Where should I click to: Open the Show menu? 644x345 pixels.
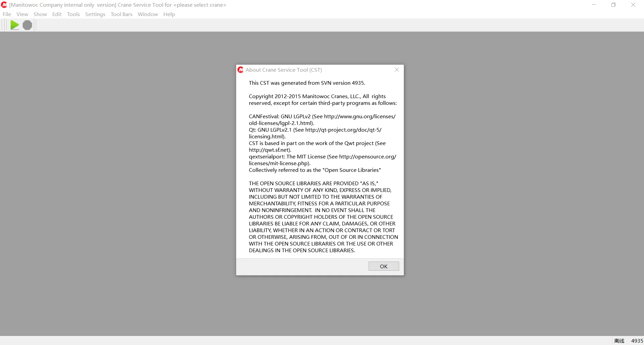pyautogui.click(x=40, y=14)
